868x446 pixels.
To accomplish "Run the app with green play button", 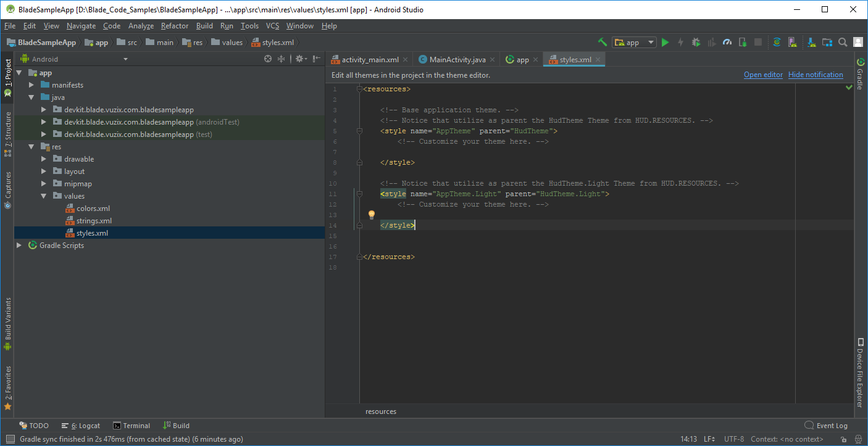I will tap(665, 42).
